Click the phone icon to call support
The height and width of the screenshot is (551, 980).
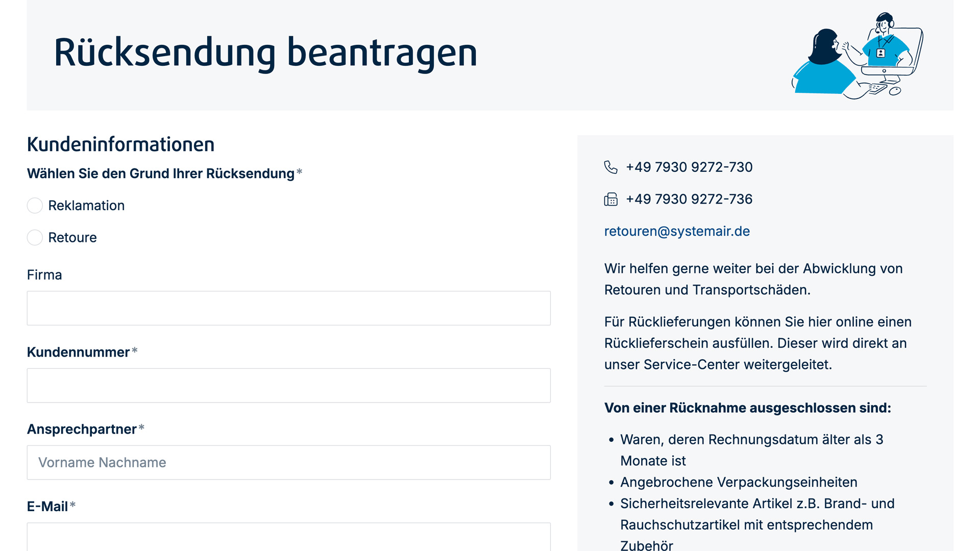pyautogui.click(x=610, y=167)
